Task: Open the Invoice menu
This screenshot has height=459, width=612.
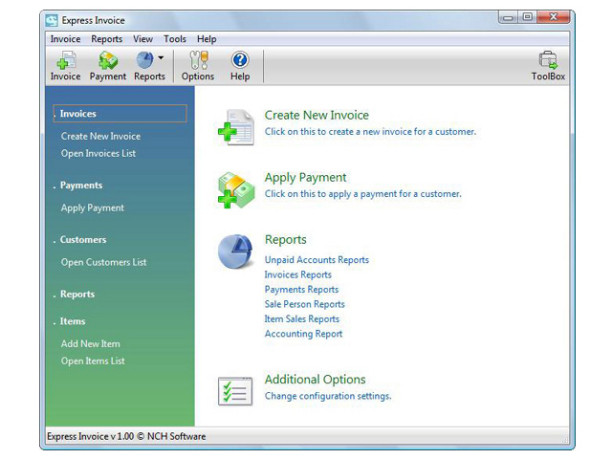Action: click(65, 39)
